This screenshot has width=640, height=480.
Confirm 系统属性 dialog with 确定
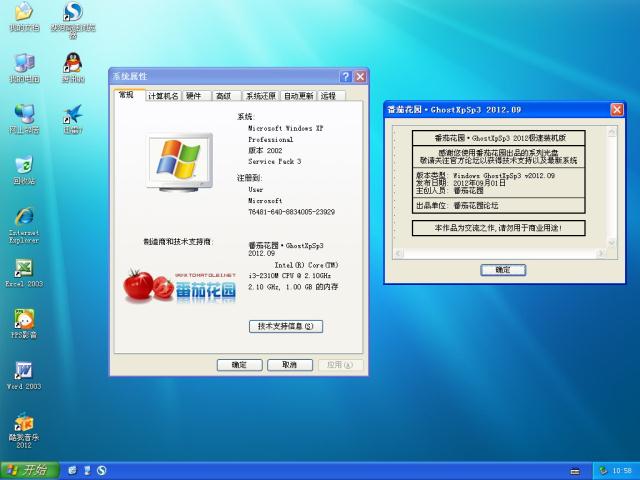tap(240, 365)
